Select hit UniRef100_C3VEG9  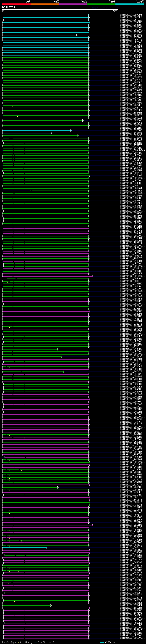coord(131,311)
